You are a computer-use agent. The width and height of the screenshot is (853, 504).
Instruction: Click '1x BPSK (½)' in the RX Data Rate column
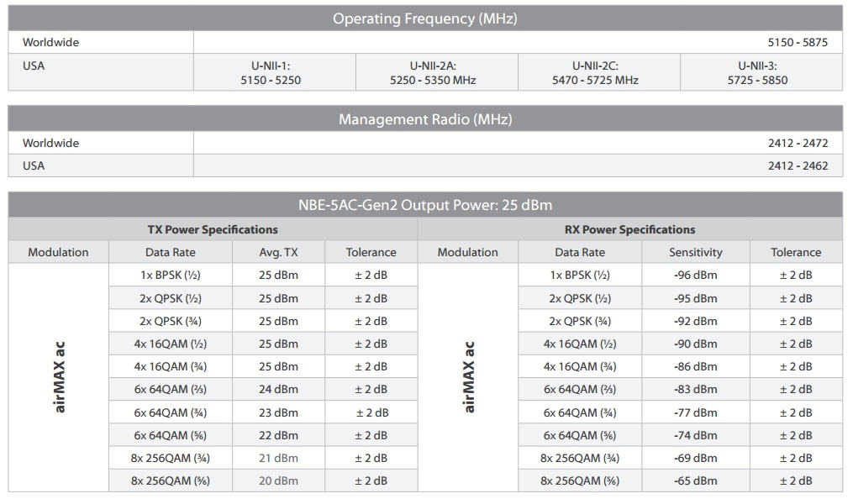coord(580,276)
